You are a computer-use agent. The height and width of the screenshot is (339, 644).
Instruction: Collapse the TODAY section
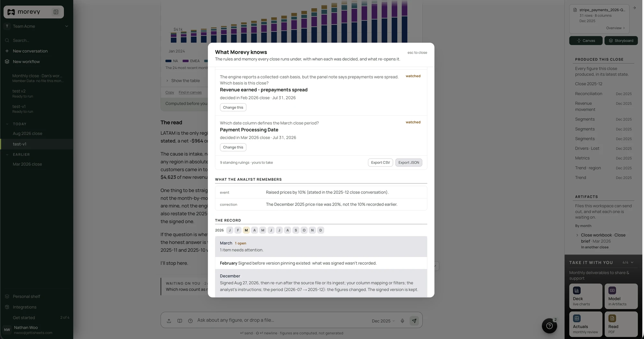(x=7, y=124)
